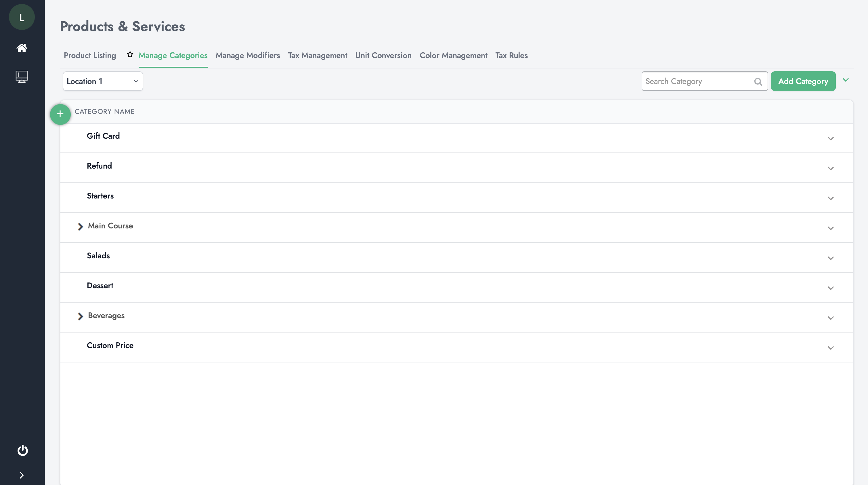The width and height of the screenshot is (868, 485).
Task: Click the star/favorite icon near Manage Categories
Action: 130,55
